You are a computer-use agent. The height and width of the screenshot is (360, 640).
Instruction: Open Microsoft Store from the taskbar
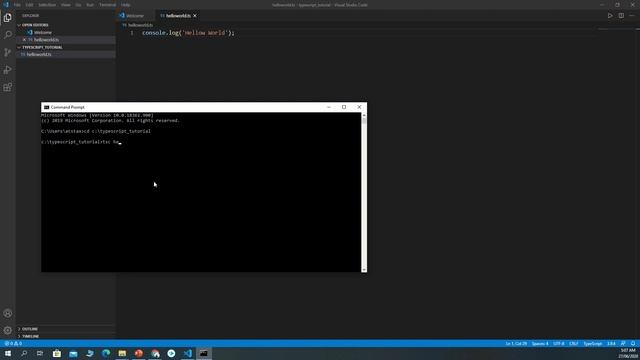57,353
